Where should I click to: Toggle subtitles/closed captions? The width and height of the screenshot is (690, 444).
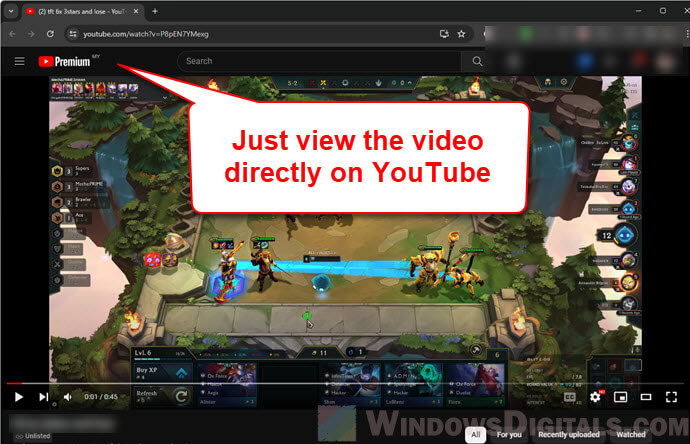(x=570, y=397)
